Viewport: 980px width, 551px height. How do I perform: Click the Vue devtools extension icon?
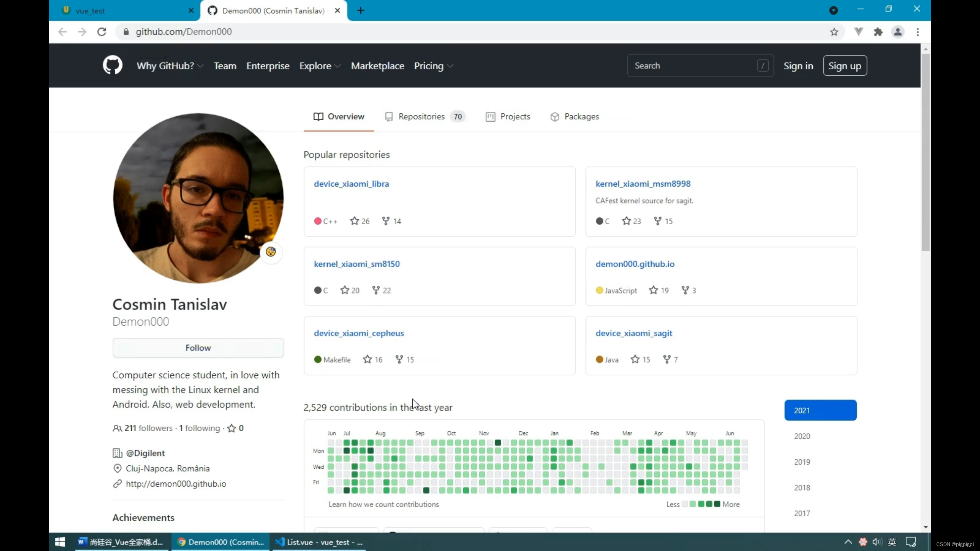[x=859, y=32]
